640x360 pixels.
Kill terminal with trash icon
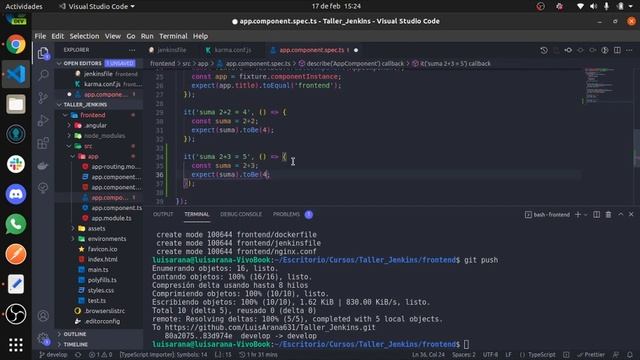click(608, 214)
